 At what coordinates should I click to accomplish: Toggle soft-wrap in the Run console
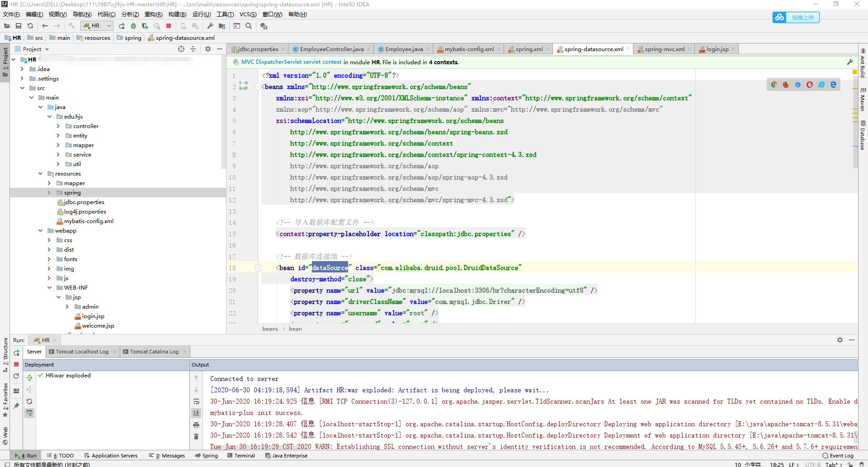[x=196, y=401]
